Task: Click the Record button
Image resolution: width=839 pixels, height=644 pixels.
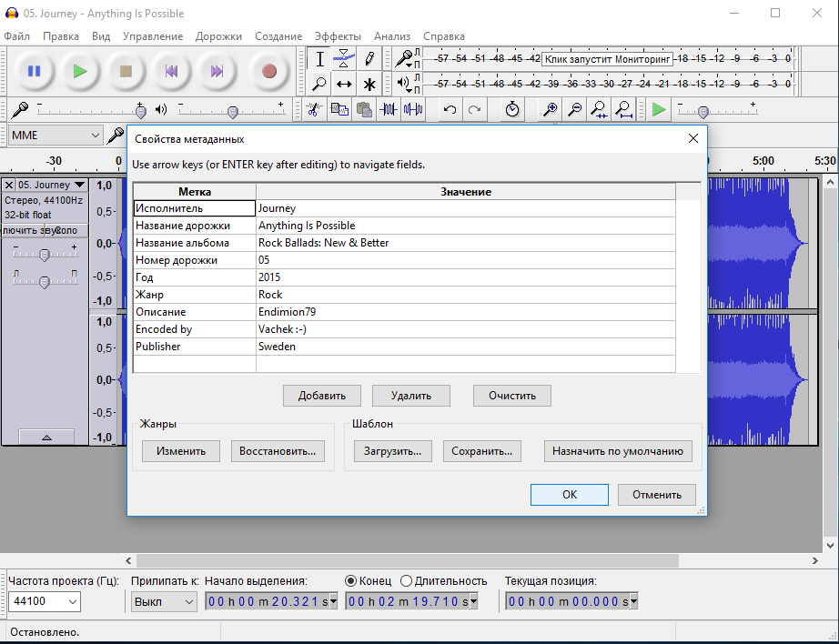Action: click(268, 71)
